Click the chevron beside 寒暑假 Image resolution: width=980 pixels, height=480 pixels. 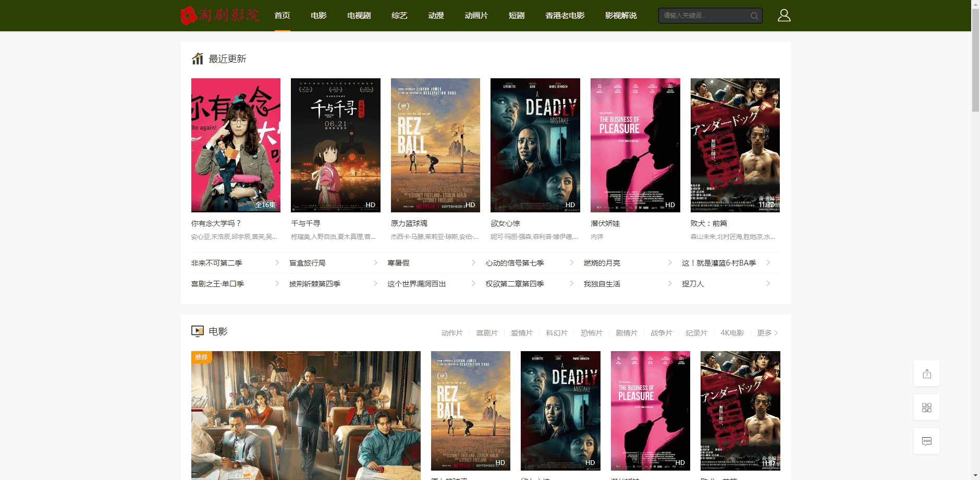473,262
